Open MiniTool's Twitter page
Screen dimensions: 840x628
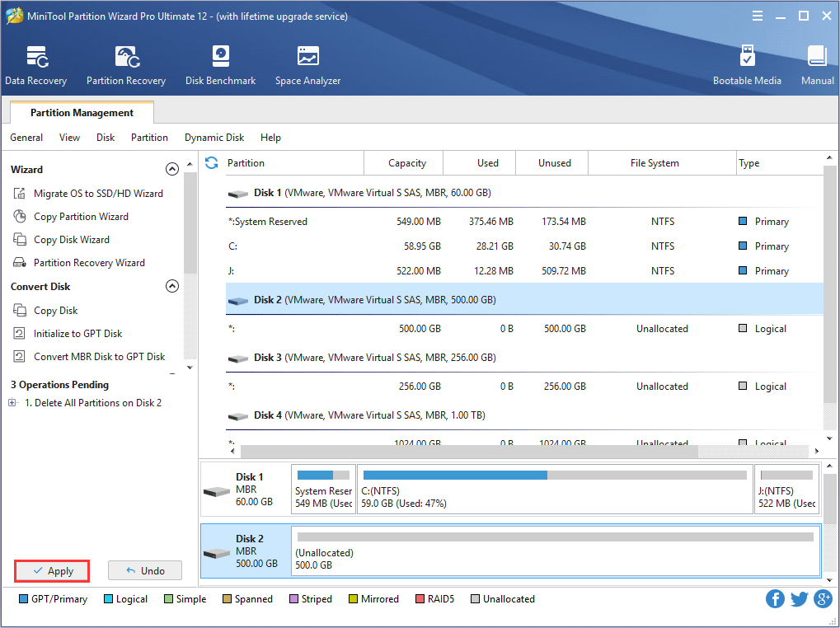(x=798, y=598)
